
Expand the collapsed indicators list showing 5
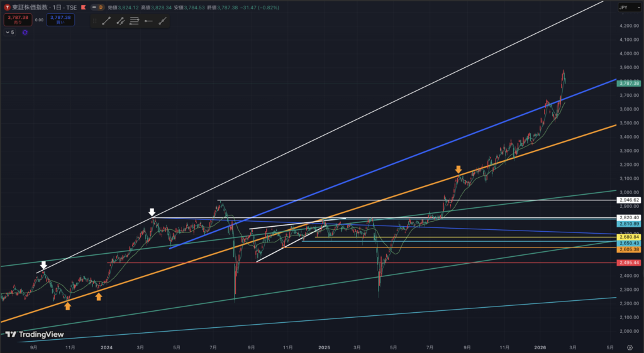10,32
